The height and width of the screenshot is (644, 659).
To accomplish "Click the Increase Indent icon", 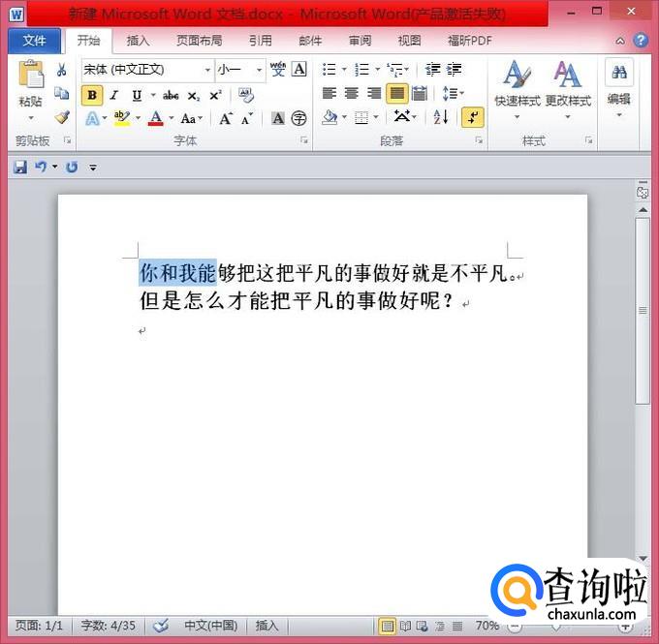I will [454, 69].
